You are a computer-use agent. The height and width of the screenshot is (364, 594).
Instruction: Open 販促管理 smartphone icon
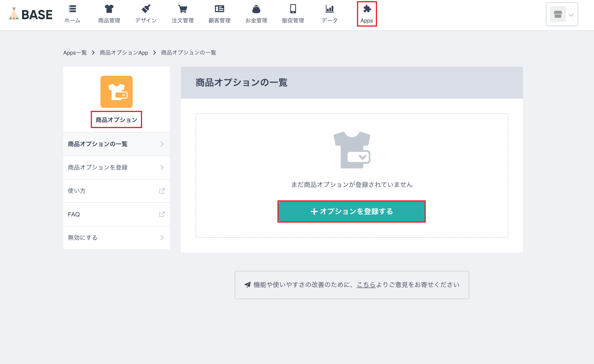[293, 9]
